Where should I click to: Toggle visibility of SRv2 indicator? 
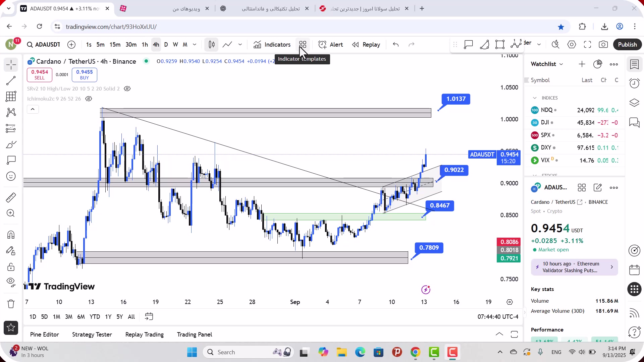[127, 89]
